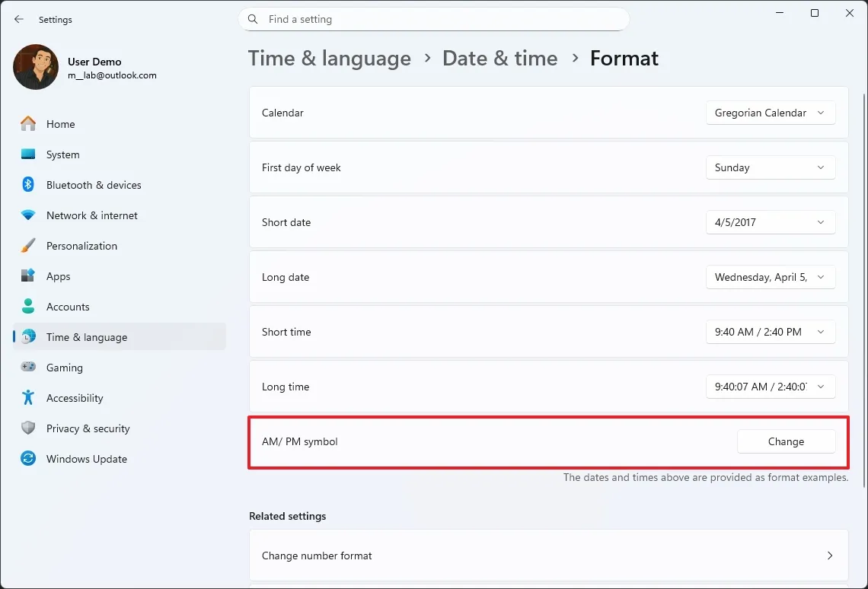Open the Short date format dropdown
868x589 pixels.
771,221
